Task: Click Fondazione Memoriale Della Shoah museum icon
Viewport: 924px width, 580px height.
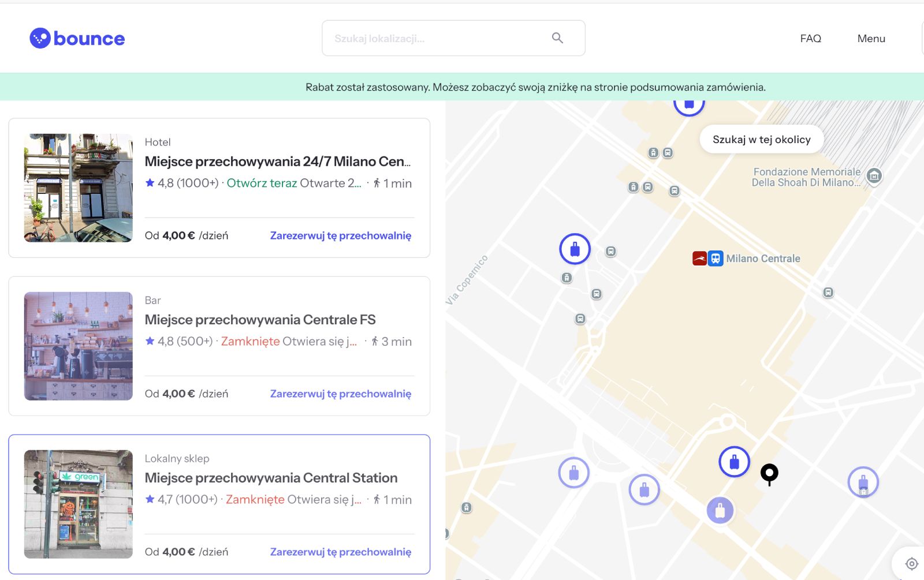Action: click(874, 176)
